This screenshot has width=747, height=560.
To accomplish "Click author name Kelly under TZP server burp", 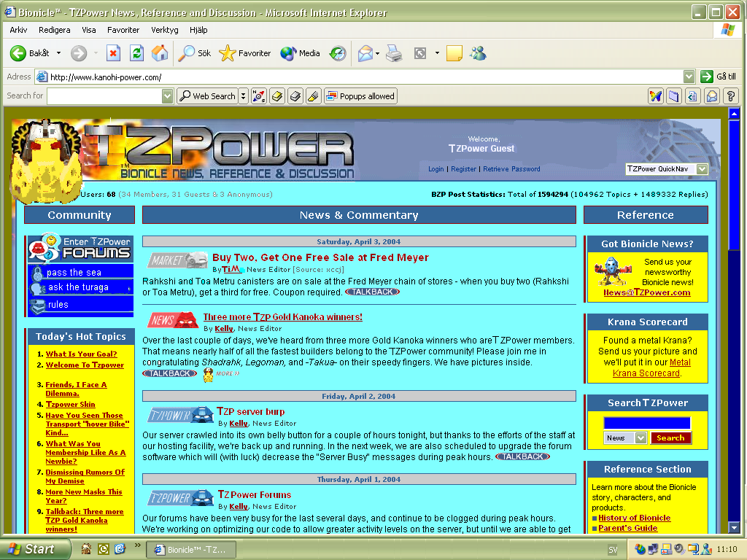I will [x=239, y=424].
